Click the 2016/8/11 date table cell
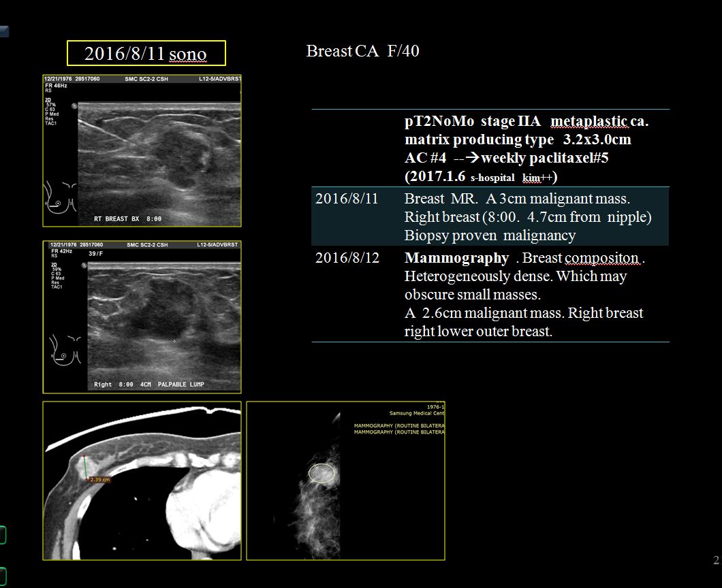Image resolution: width=722 pixels, height=588 pixels. 347,199
